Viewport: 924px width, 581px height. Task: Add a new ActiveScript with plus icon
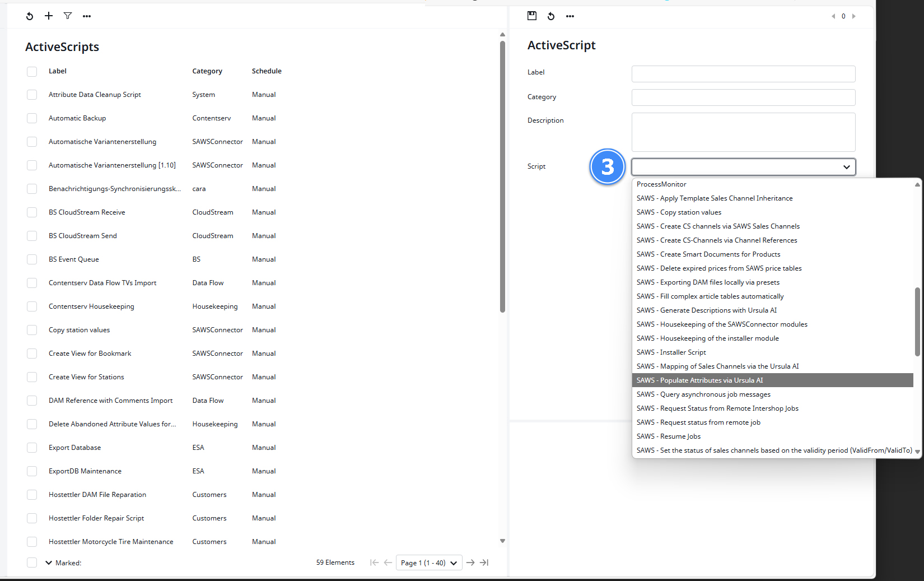(x=49, y=16)
